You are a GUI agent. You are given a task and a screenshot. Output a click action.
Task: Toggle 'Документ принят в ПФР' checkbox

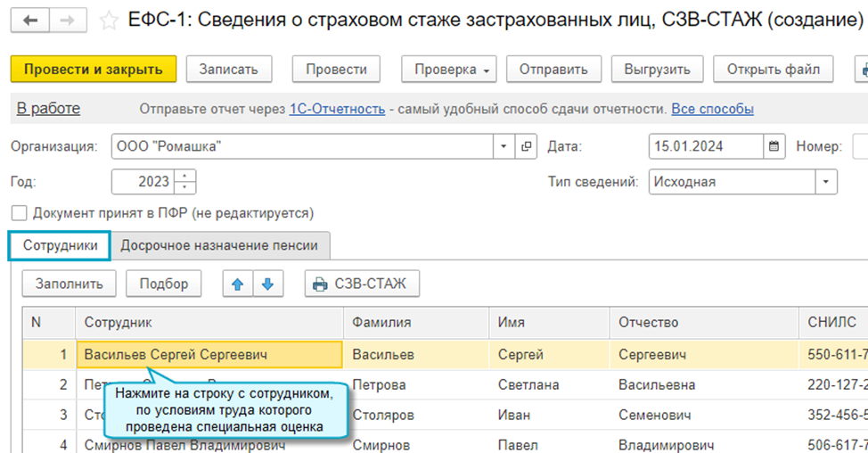point(20,214)
